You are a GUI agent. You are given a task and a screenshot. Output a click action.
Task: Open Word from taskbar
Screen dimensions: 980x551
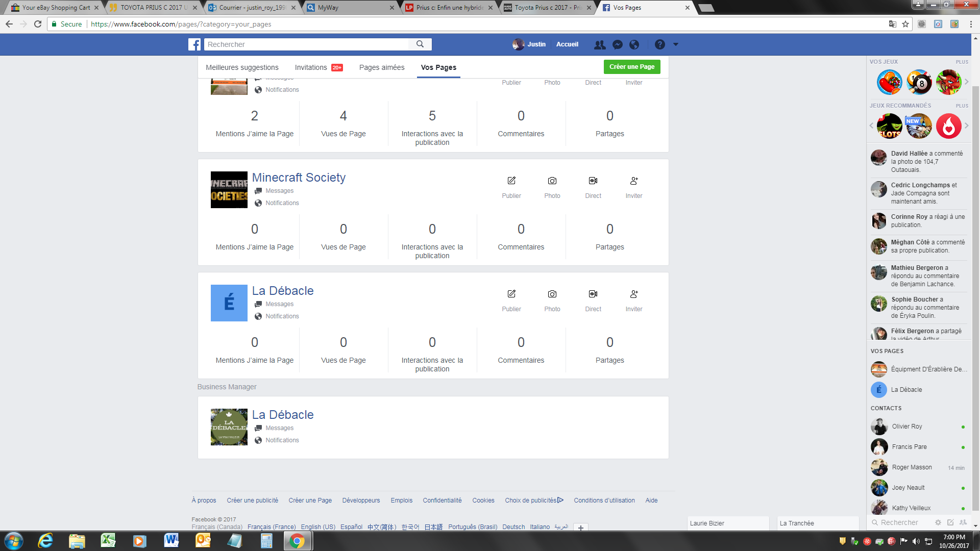click(171, 541)
